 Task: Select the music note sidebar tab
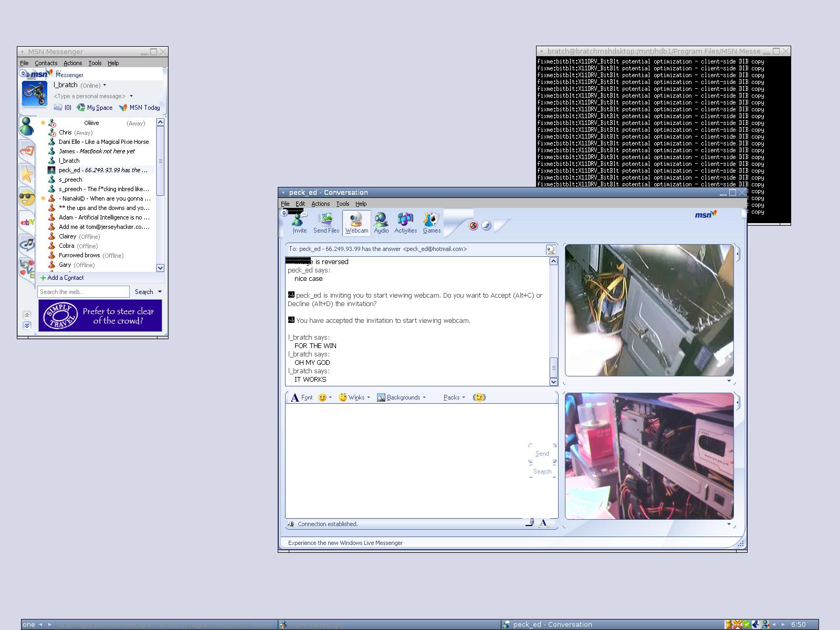[27, 244]
